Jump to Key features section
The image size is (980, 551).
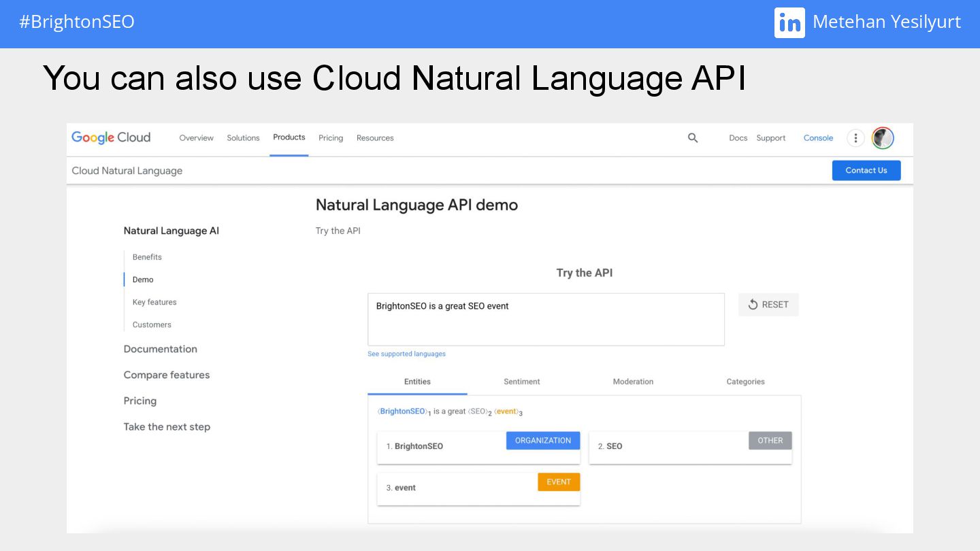[x=154, y=302]
